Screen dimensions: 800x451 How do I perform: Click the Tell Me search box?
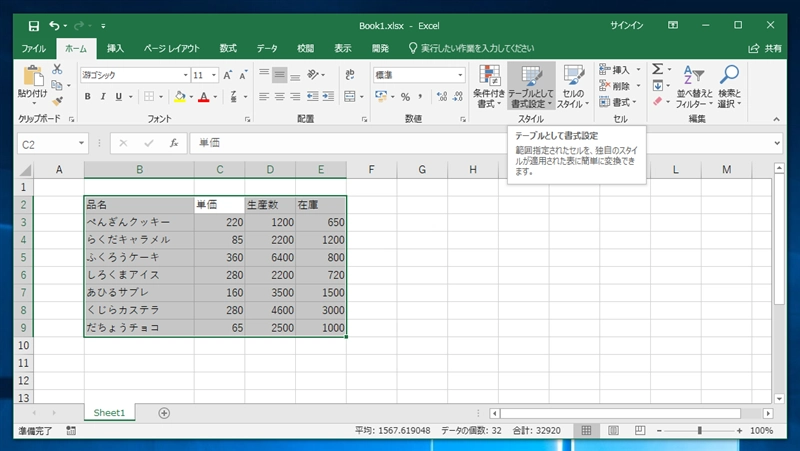(471, 48)
